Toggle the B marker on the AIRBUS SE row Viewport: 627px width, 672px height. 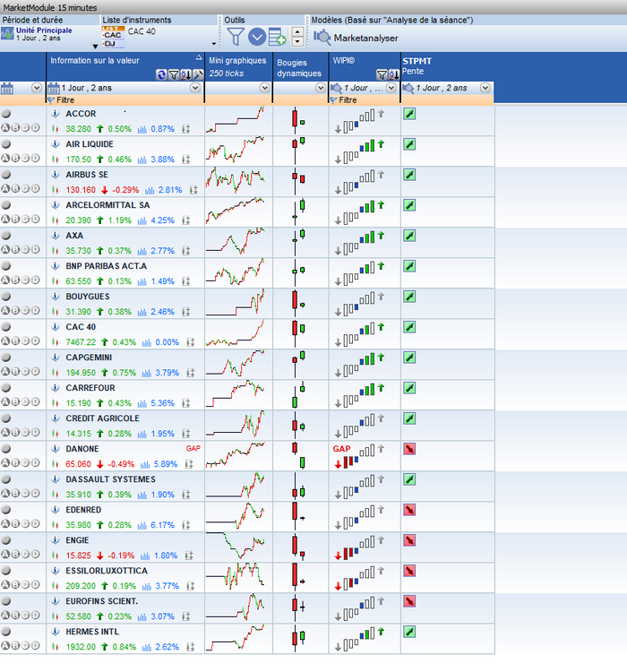(x=15, y=188)
